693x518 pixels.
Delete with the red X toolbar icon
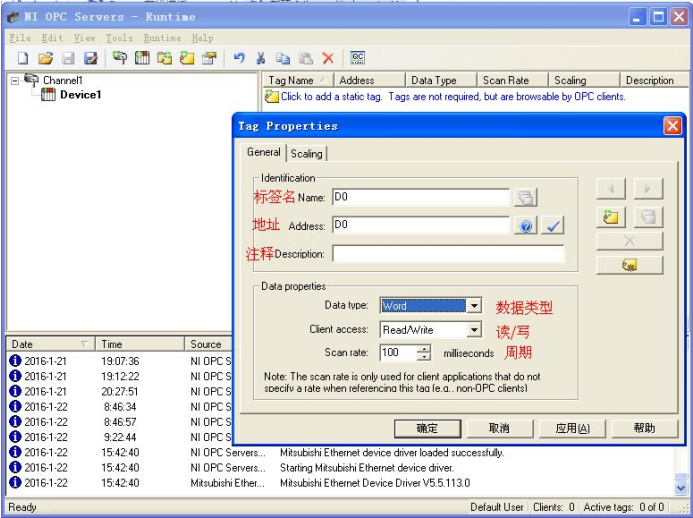[328, 58]
